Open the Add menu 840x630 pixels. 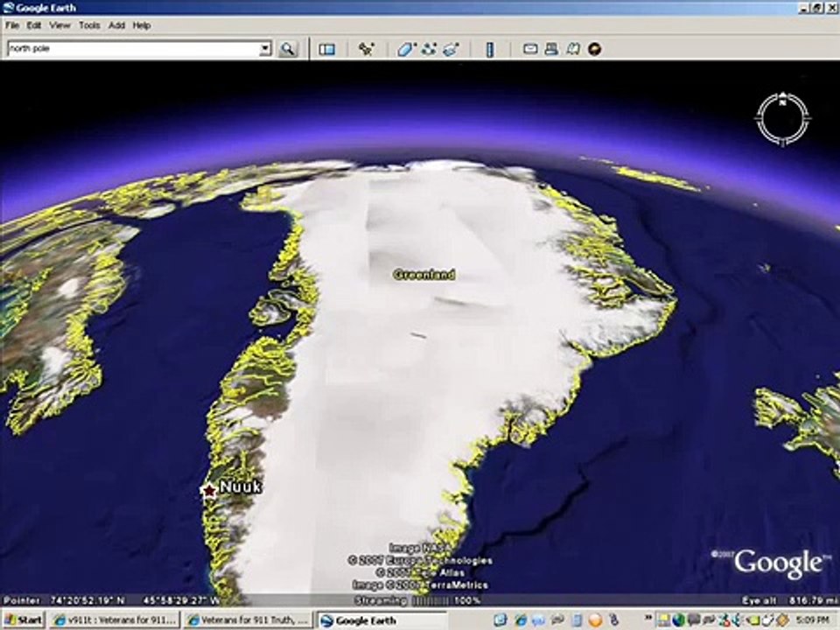116,25
